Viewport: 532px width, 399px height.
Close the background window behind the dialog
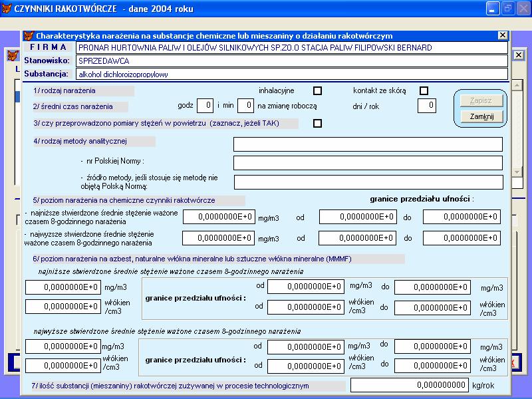(x=519, y=55)
